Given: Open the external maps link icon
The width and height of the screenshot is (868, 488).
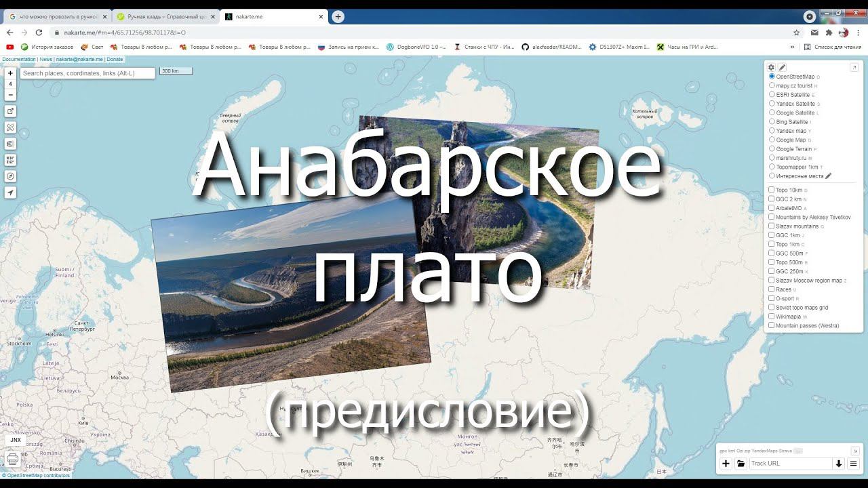Looking at the screenshot, I should point(11,111).
